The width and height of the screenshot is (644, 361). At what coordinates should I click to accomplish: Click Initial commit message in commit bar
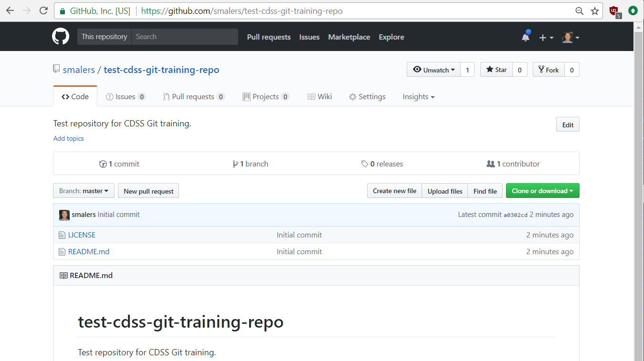click(119, 215)
